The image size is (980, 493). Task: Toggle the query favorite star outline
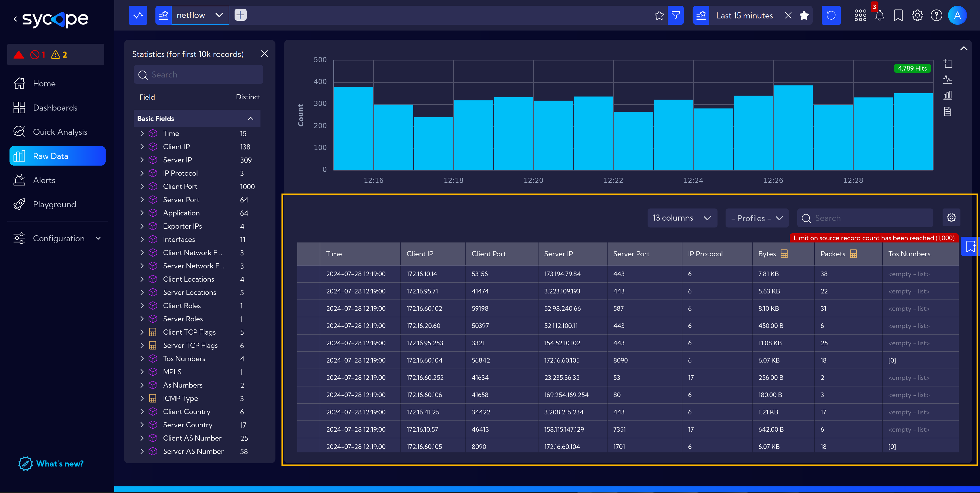[x=659, y=15]
